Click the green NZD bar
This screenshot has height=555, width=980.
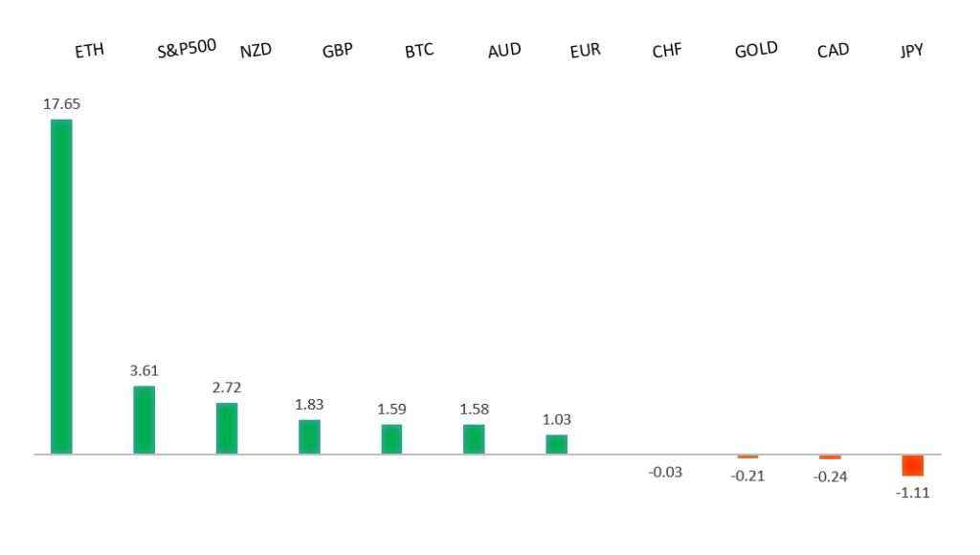227,428
